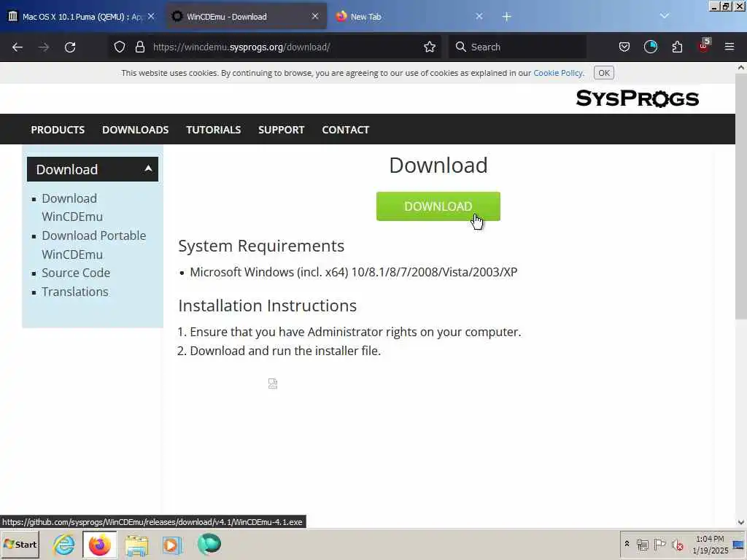Open the Download WinCDEmu sidebar link
The height and width of the screenshot is (560, 747).
tap(72, 208)
